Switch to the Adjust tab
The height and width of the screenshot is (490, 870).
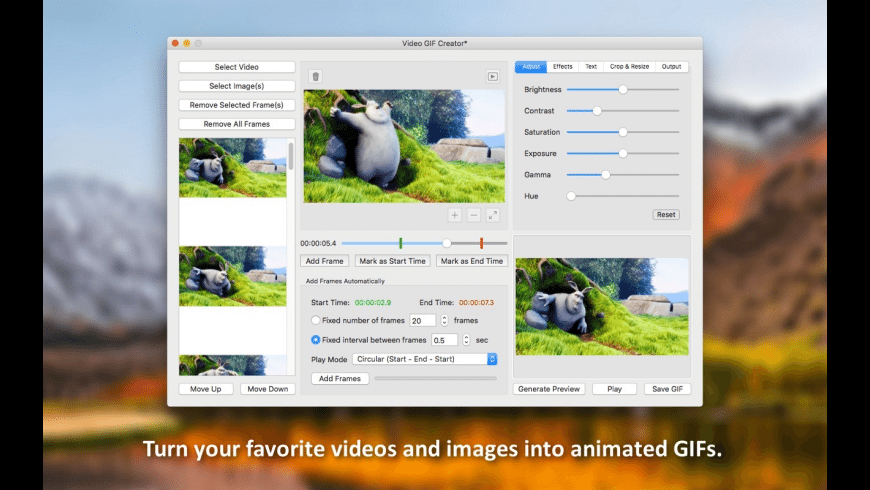(x=531, y=67)
